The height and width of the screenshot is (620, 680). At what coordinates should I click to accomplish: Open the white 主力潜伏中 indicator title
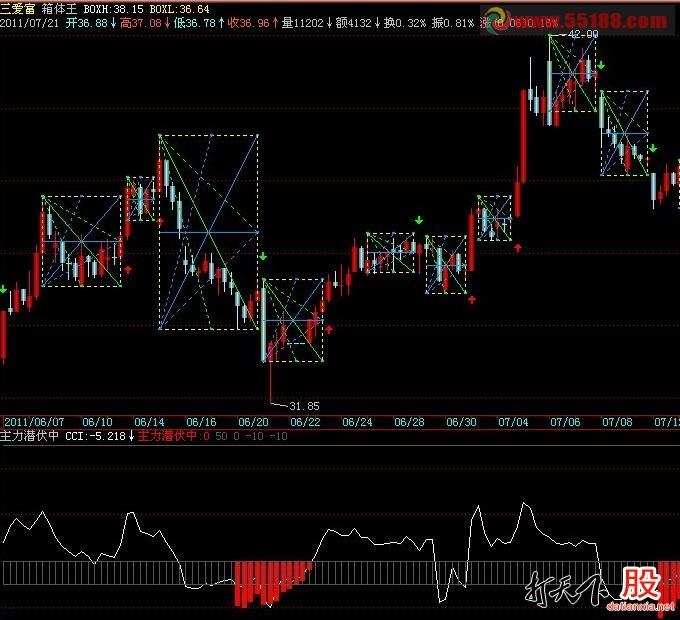click(29, 436)
